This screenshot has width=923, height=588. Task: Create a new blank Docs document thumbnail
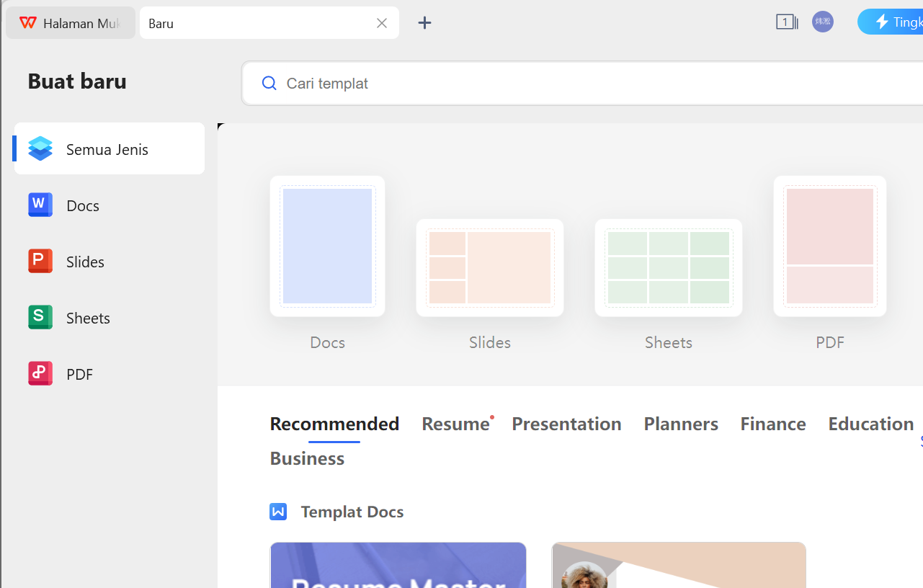(327, 246)
